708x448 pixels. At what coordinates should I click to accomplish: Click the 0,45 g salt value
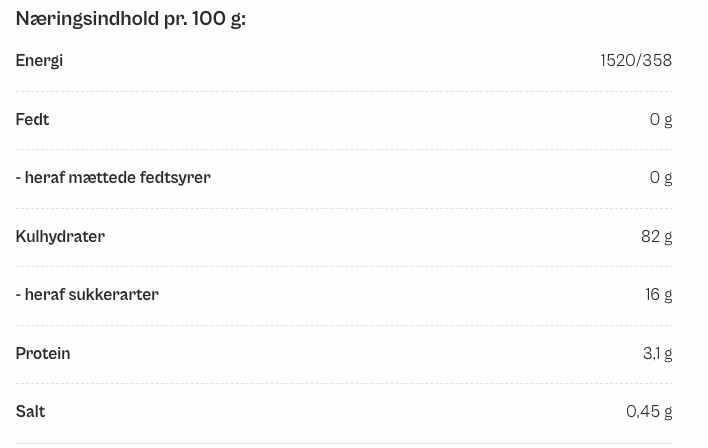(649, 412)
